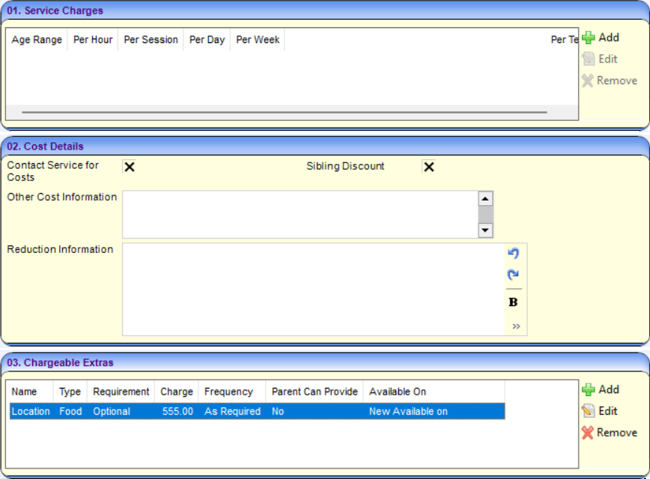Screen dimensions: 650x479
Task: Toggle the Contact Service for Costs checkbox
Action: click(x=129, y=167)
